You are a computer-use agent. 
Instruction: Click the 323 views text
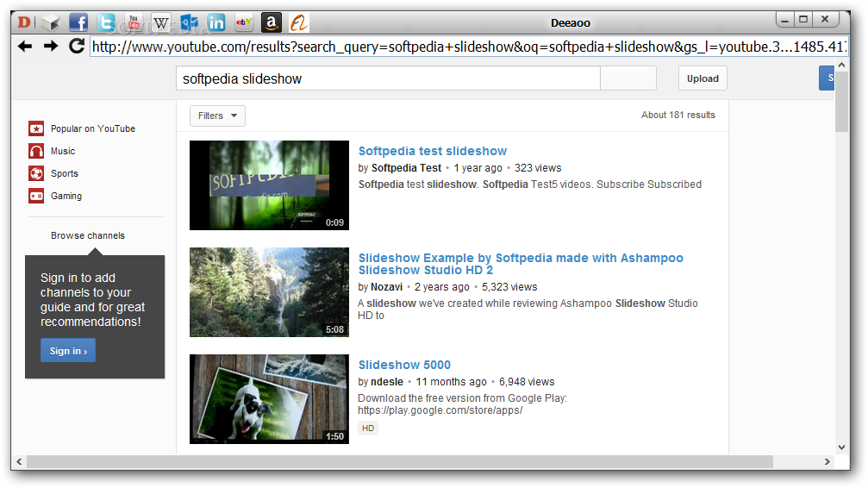pyautogui.click(x=538, y=168)
